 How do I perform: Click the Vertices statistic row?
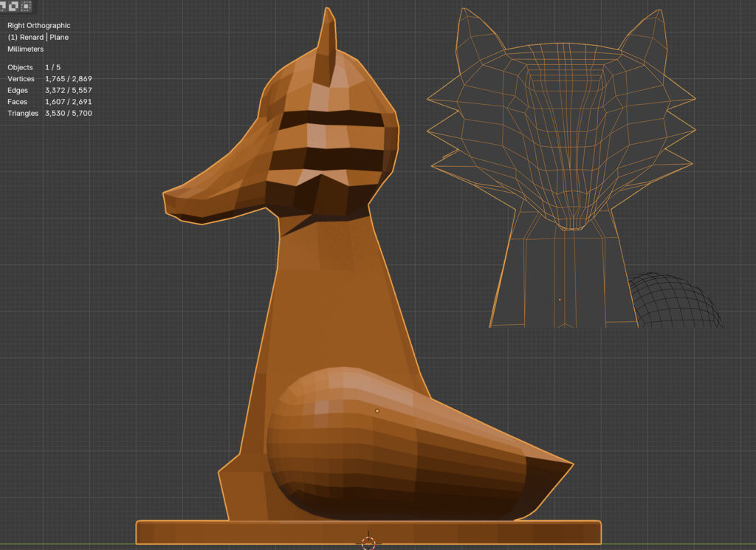tap(49, 79)
